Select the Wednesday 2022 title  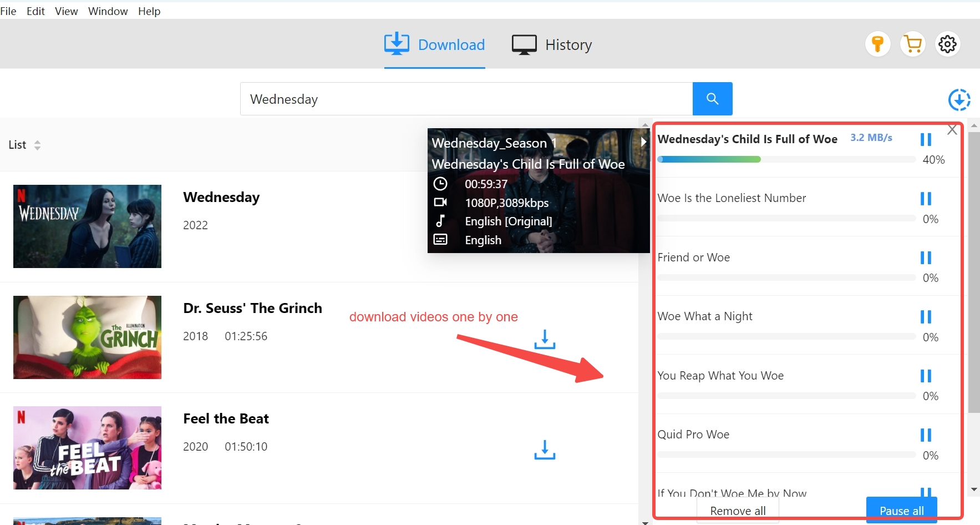221,197
